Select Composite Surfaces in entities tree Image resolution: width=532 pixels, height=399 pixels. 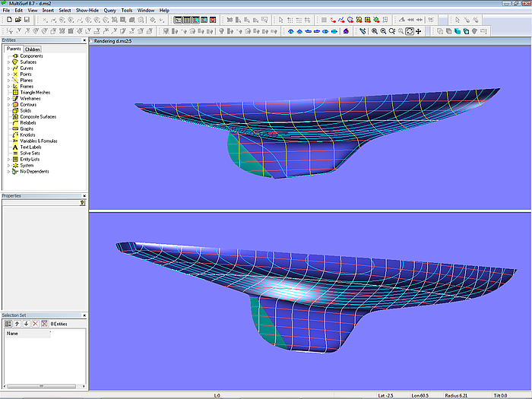(x=37, y=117)
